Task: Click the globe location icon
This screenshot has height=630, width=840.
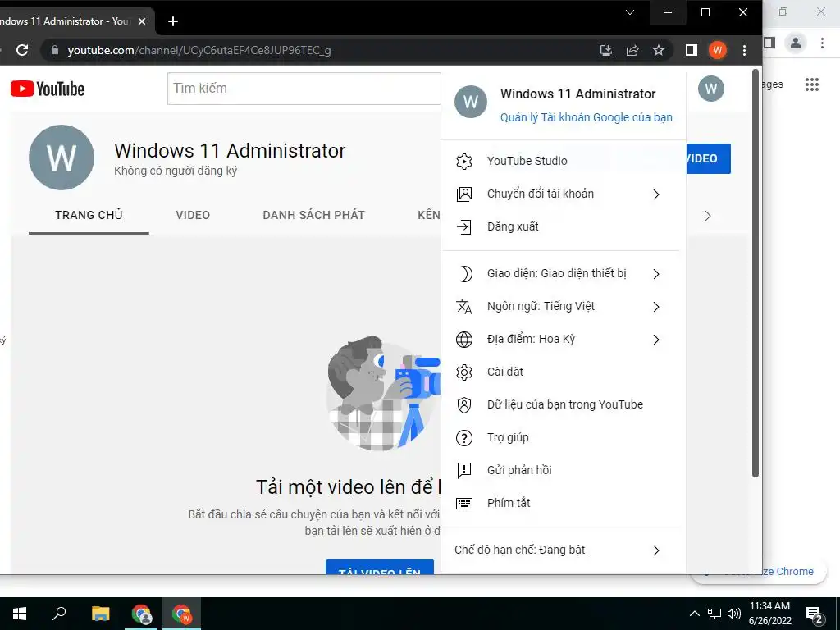Action: tap(464, 339)
